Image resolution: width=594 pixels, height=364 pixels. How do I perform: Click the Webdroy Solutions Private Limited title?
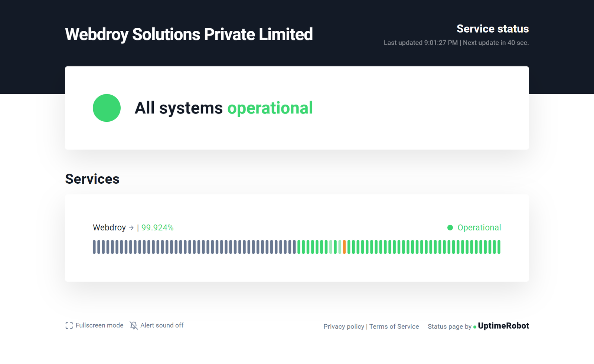(189, 35)
